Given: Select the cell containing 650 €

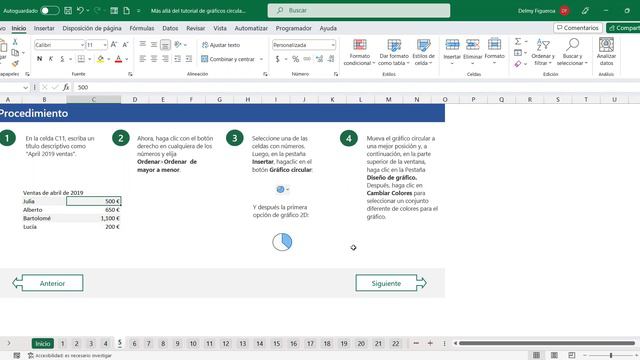Looking at the screenshot, I should (93, 210).
